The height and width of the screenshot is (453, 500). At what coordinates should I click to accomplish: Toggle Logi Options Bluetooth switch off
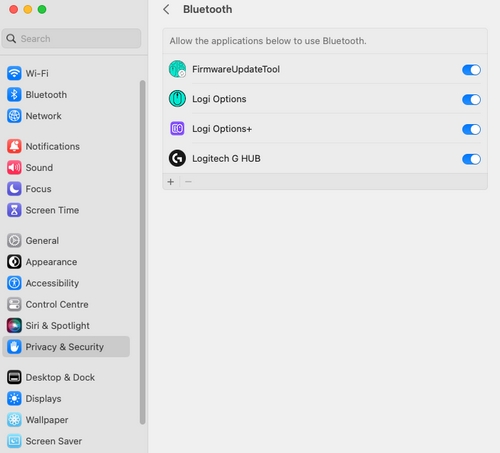(x=471, y=99)
